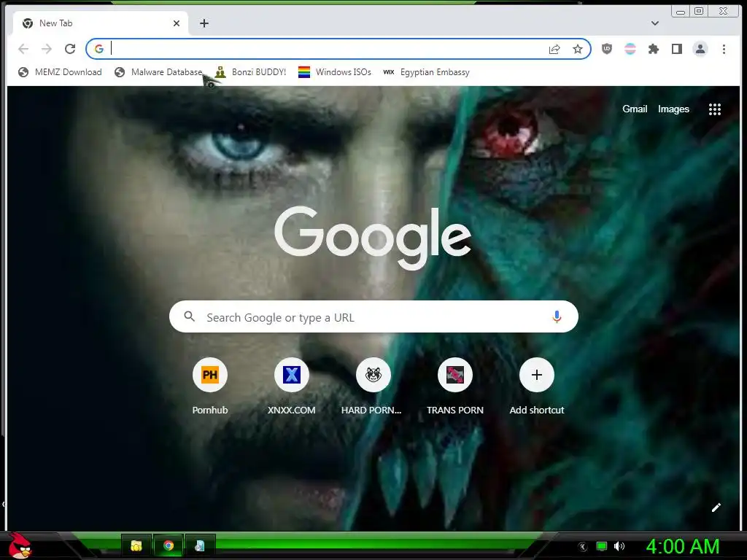747x560 pixels.
Task: Open the Malware Database bookmark
Action: pos(158,72)
